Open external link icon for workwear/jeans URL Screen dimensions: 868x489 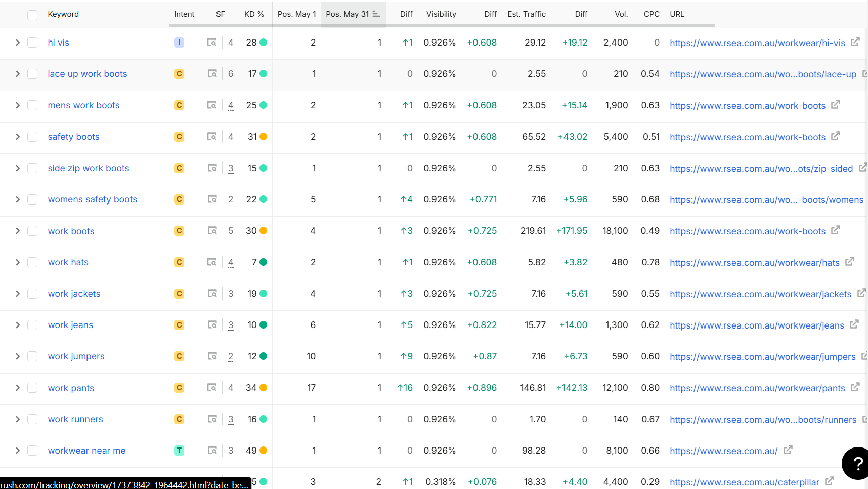click(854, 324)
